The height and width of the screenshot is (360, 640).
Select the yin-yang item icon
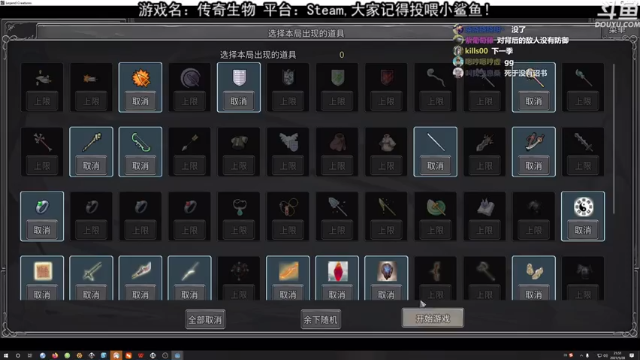coord(583,207)
